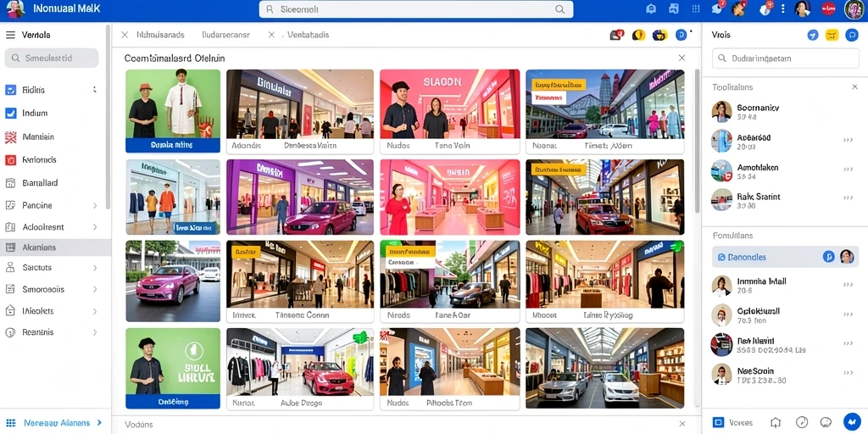Click the Neneaau Aianens link
Image resolution: width=868 pixels, height=434 pixels.
pos(57,423)
